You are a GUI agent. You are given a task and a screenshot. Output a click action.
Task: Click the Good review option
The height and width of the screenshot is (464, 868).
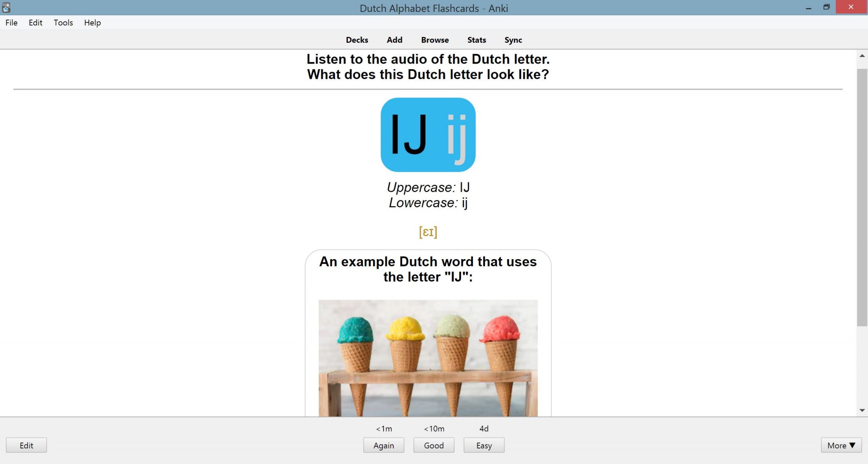(434, 445)
